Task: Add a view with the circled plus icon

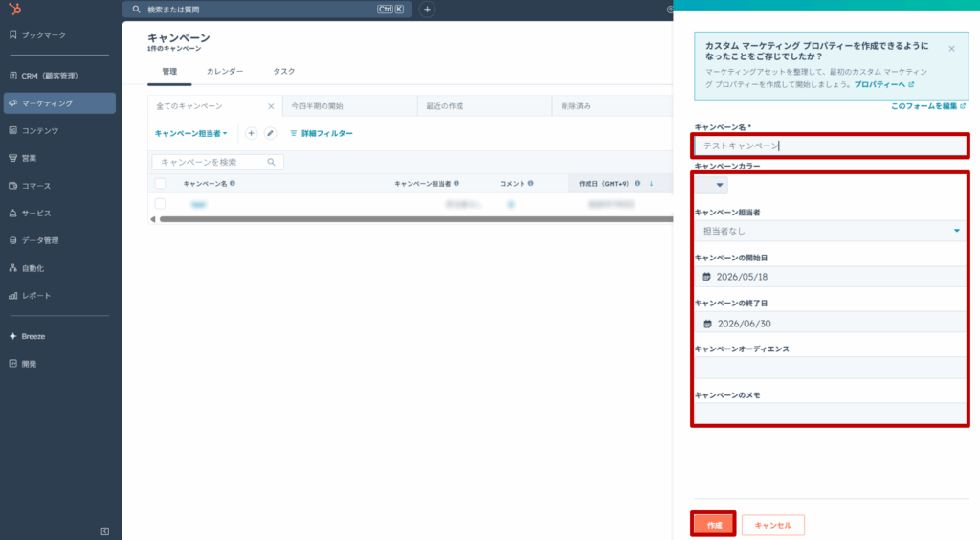Action: 251,133
